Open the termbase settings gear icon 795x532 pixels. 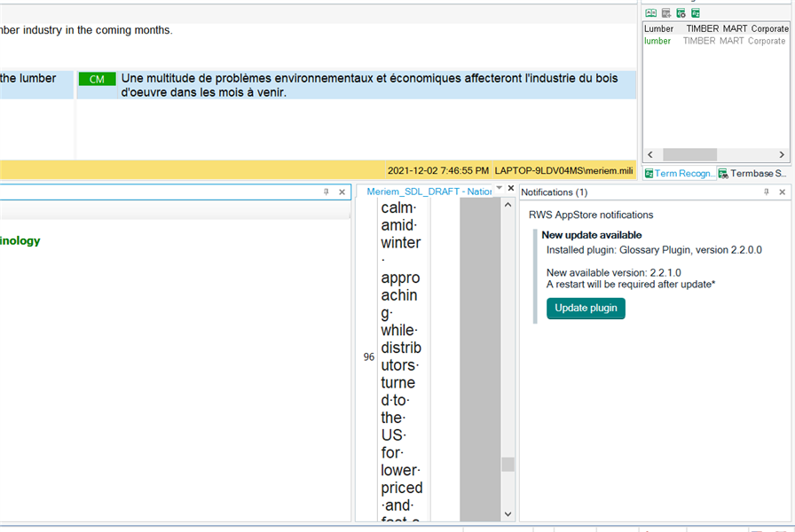[x=681, y=12]
